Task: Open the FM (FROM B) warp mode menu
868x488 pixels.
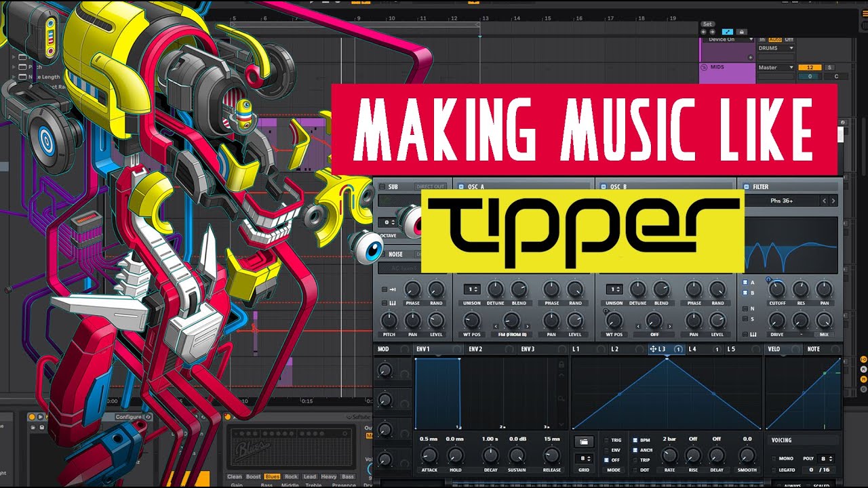Action: tap(513, 334)
